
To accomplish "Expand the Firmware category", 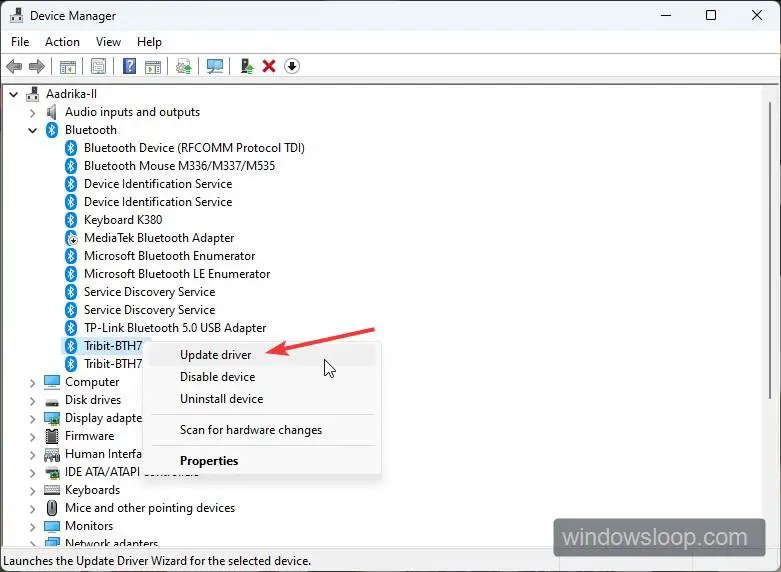I will pyautogui.click(x=32, y=436).
